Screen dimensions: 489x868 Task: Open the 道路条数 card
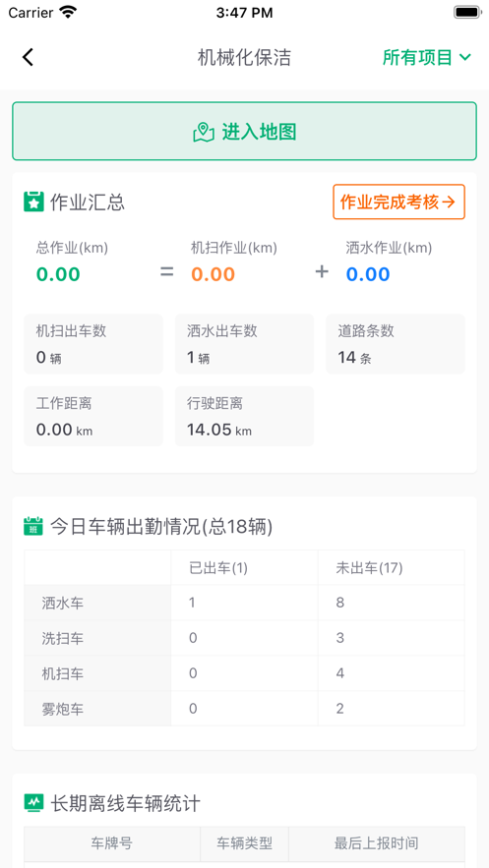pos(396,344)
